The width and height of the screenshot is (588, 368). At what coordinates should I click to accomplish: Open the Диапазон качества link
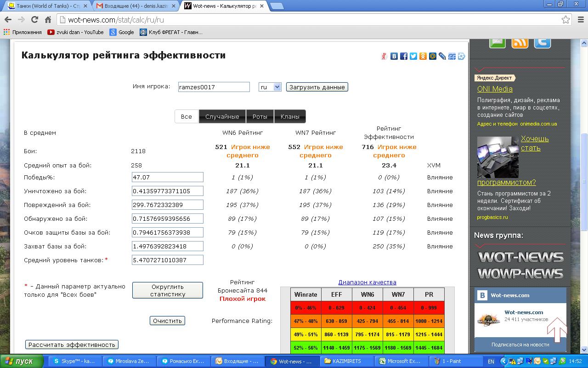tap(367, 282)
